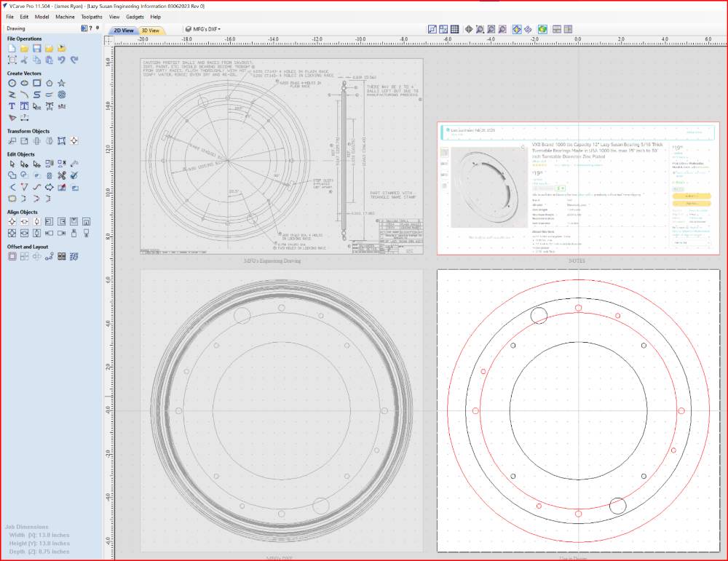Switch to the 3D View tab
The height and width of the screenshot is (561, 728).
[151, 30]
